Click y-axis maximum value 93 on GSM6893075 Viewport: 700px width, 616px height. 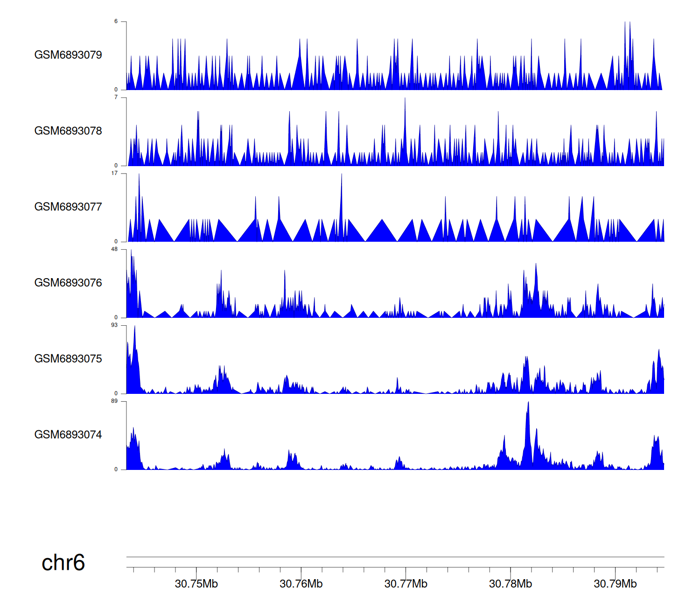pyautogui.click(x=114, y=325)
